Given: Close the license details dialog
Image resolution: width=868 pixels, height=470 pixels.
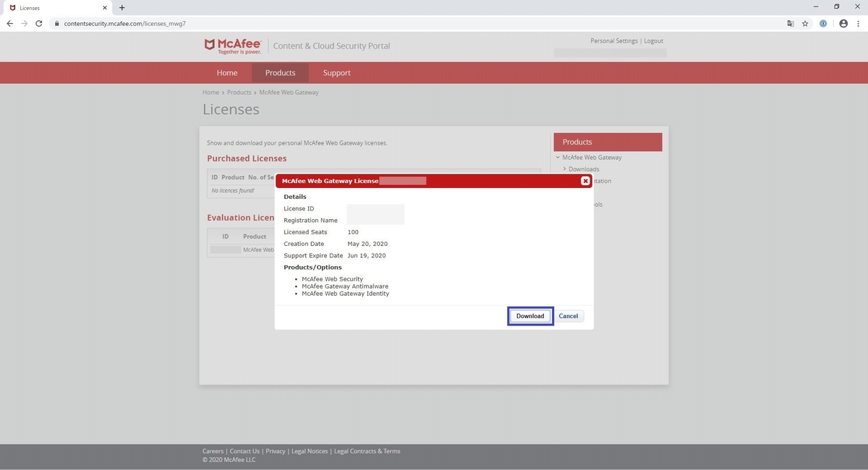Looking at the screenshot, I should [x=585, y=181].
